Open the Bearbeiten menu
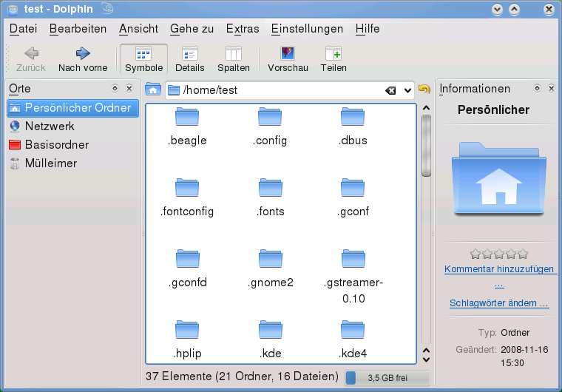 (x=78, y=29)
